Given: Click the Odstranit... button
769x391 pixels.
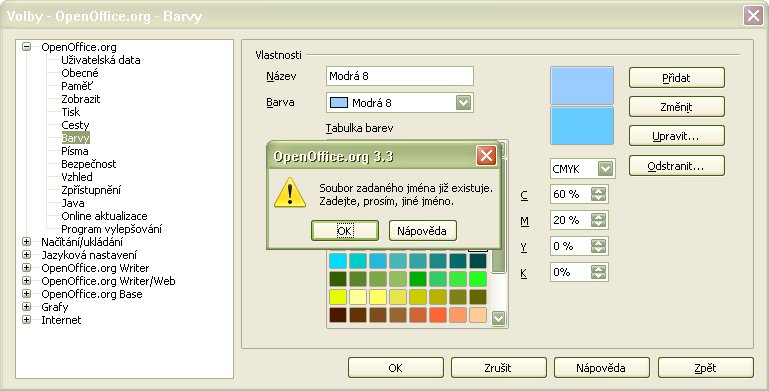Looking at the screenshot, I should tap(677, 166).
